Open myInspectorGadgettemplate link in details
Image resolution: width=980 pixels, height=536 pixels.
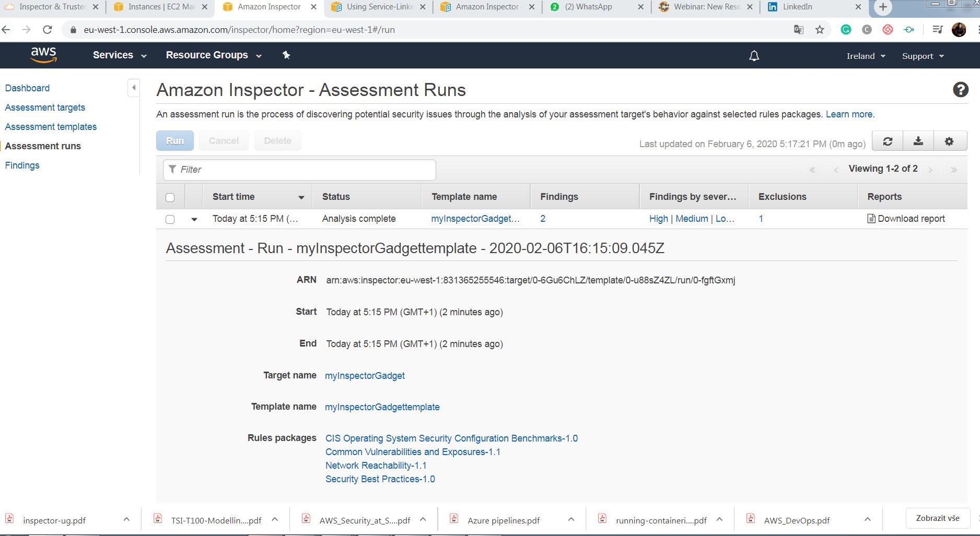(382, 407)
